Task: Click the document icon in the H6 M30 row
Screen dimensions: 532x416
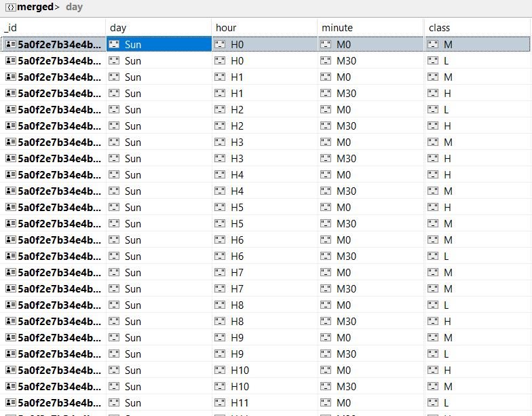Action: tap(11, 256)
